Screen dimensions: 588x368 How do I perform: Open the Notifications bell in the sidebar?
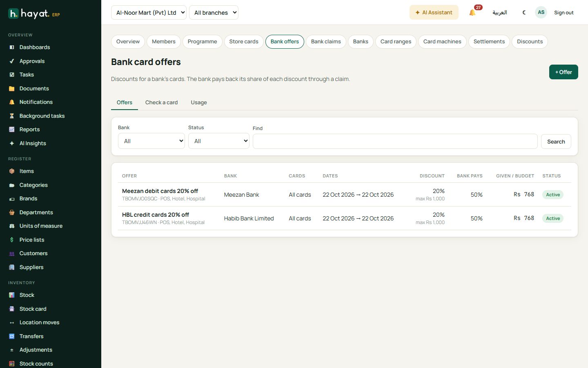(12, 102)
